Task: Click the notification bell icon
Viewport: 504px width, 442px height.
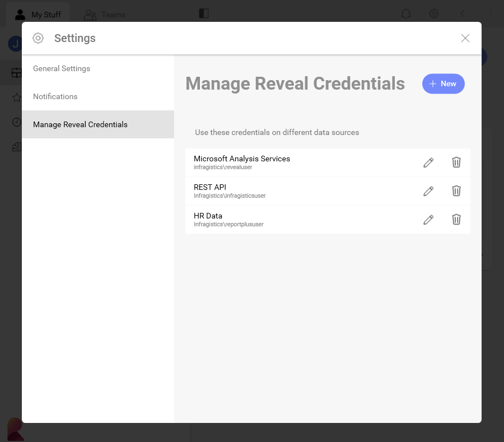Action: (x=406, y=13)
